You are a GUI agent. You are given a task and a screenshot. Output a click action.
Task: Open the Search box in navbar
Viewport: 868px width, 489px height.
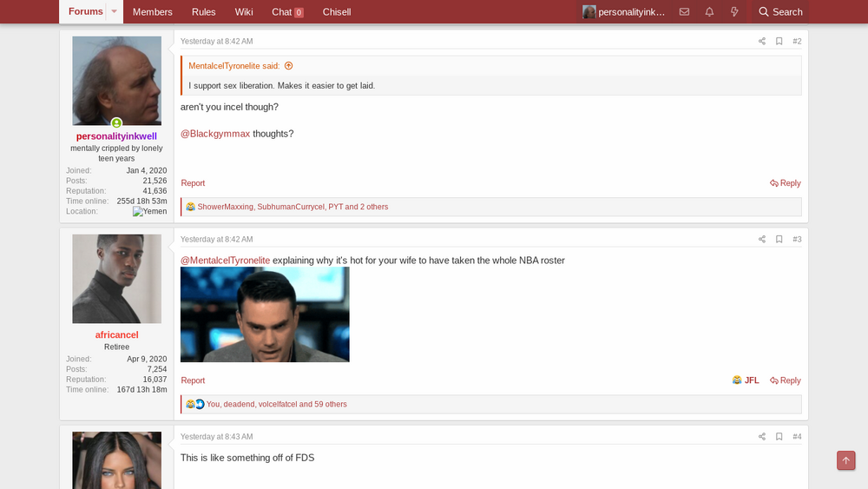(780, 11)
